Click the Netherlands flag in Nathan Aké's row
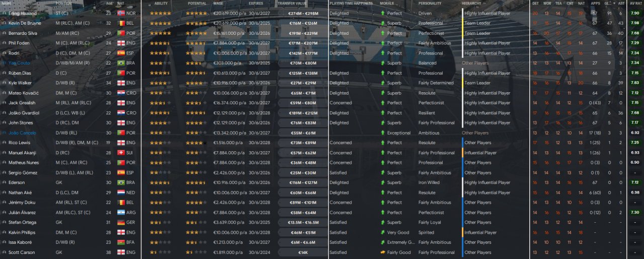 click(120, 192)
